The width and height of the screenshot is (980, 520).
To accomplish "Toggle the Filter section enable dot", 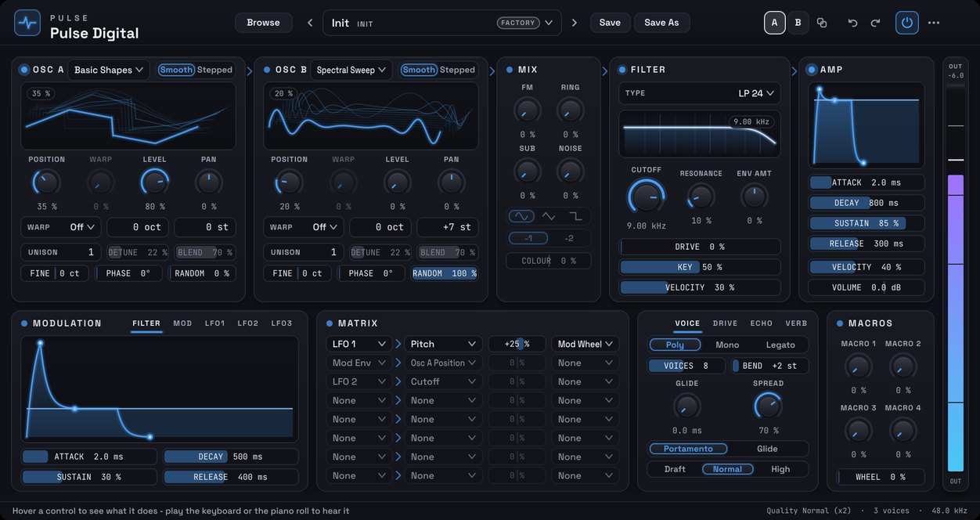I will click(622, 70).
